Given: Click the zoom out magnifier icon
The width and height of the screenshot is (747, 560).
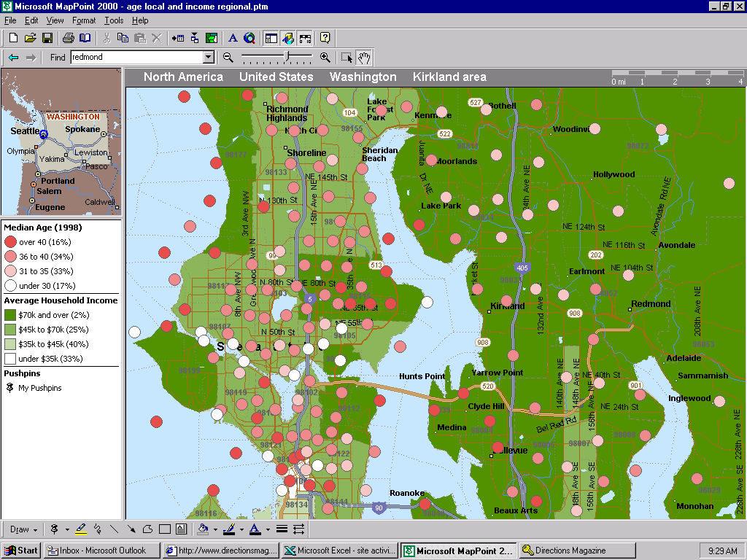Looking at the screenshot, I should 228,57.
